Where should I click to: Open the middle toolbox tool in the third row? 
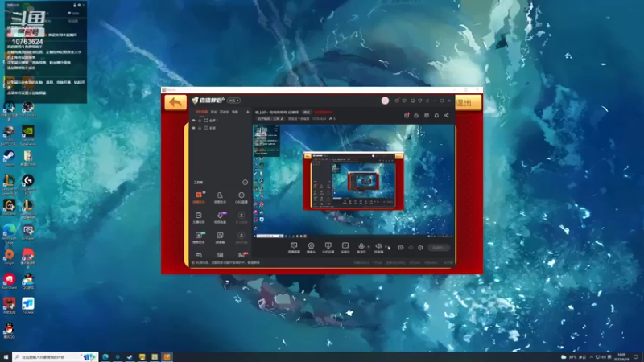coord(220,237)
